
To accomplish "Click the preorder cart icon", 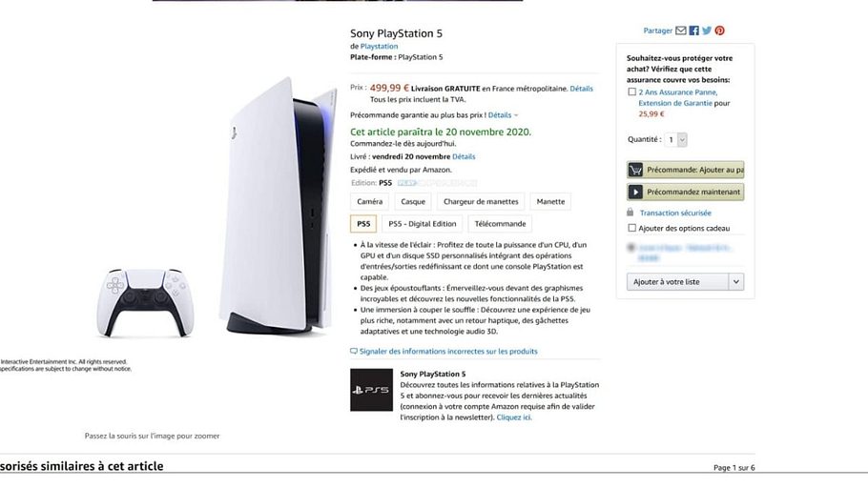I will (x=635, y=170).
